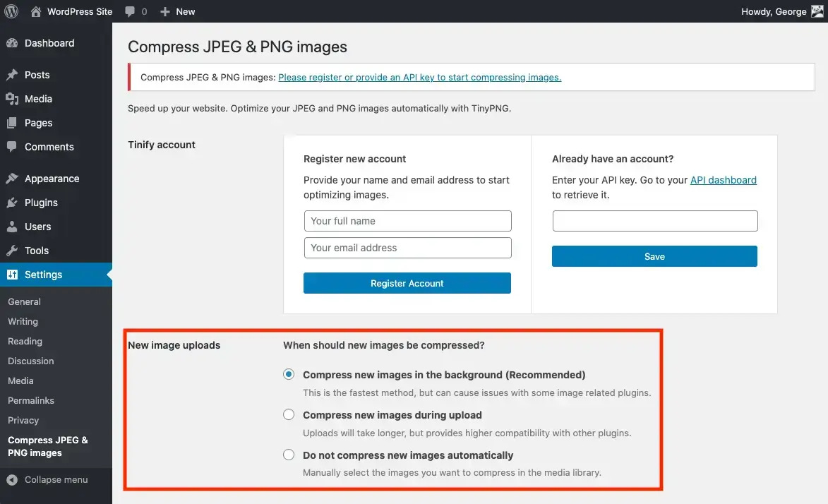Click the plus icon next to New
The height and width of the screenshot is (504, 828).
pos(164,11)
